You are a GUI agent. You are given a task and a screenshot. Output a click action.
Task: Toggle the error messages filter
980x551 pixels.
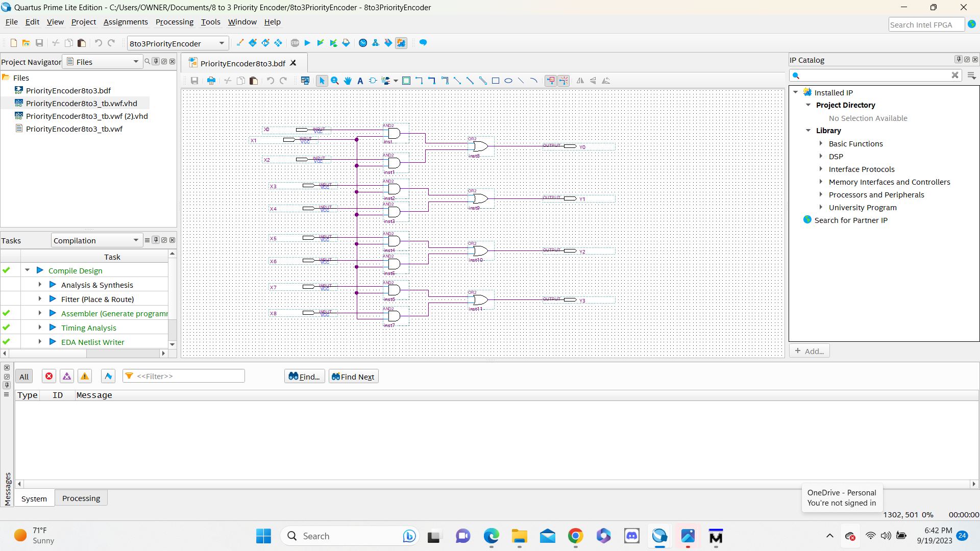click(x=49, y=377)
